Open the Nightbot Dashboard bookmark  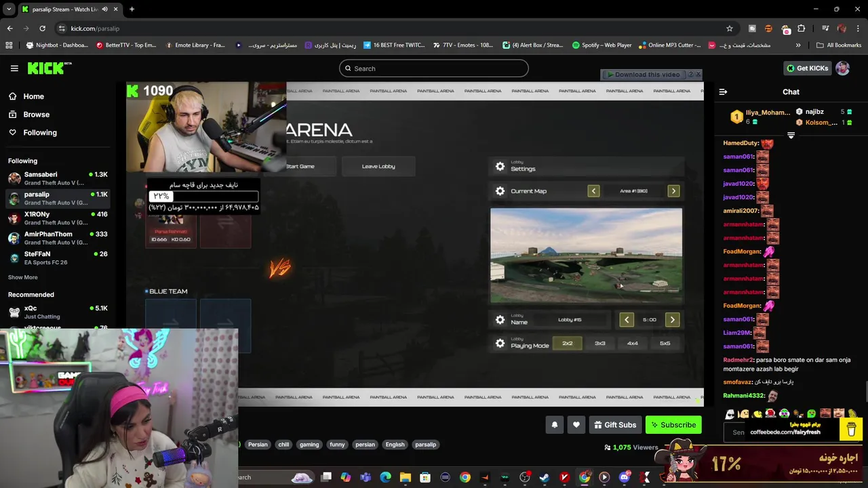(58, 45)
